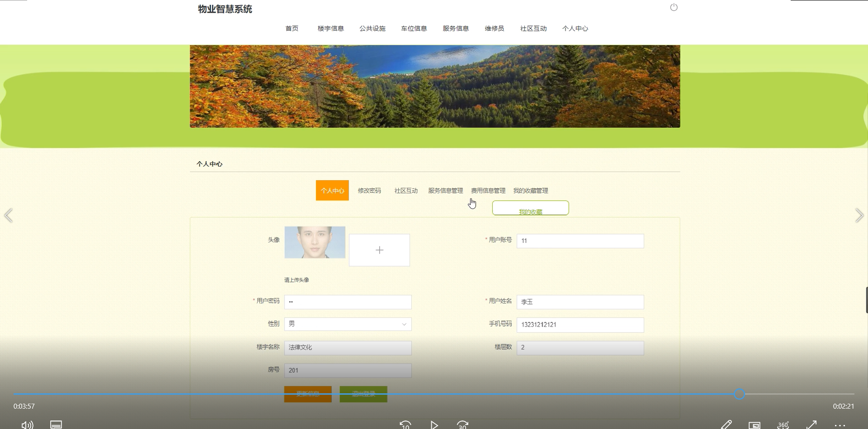Switch to the 服务信息管理 tab
Image resolution: width=868 pixels, height=429 pixels.
pos(445,191)
